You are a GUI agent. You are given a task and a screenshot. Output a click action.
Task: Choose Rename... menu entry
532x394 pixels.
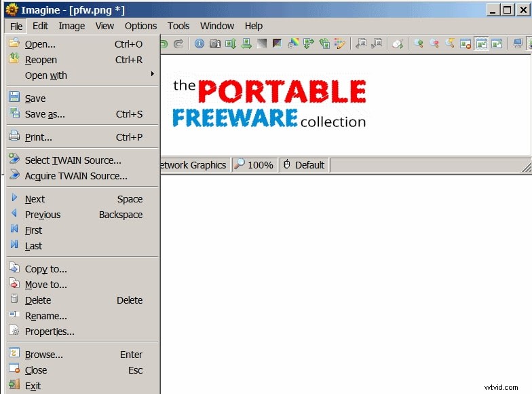click(x=83, y=316)
